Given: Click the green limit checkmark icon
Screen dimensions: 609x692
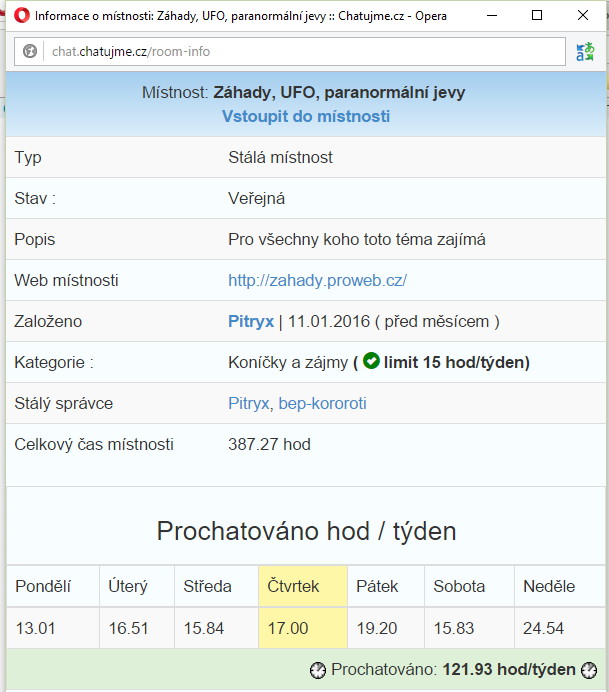Looking at the screenshot, I should [x=371, y=361].
